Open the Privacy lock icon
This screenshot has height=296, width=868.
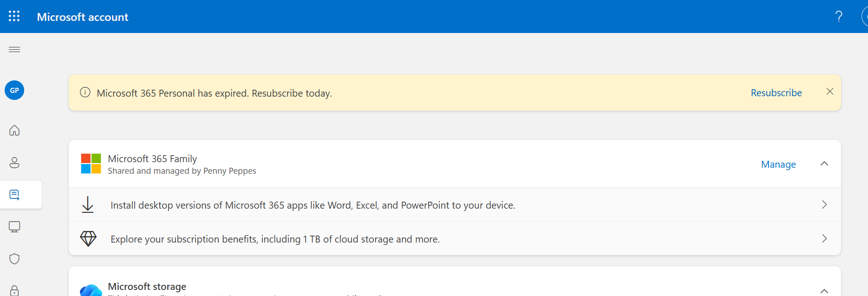pos(14,290)
